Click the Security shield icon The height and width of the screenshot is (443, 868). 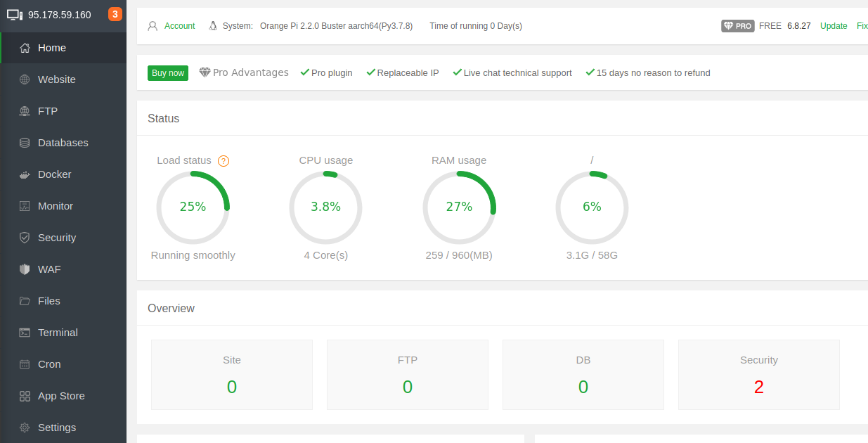click(25, 238)
